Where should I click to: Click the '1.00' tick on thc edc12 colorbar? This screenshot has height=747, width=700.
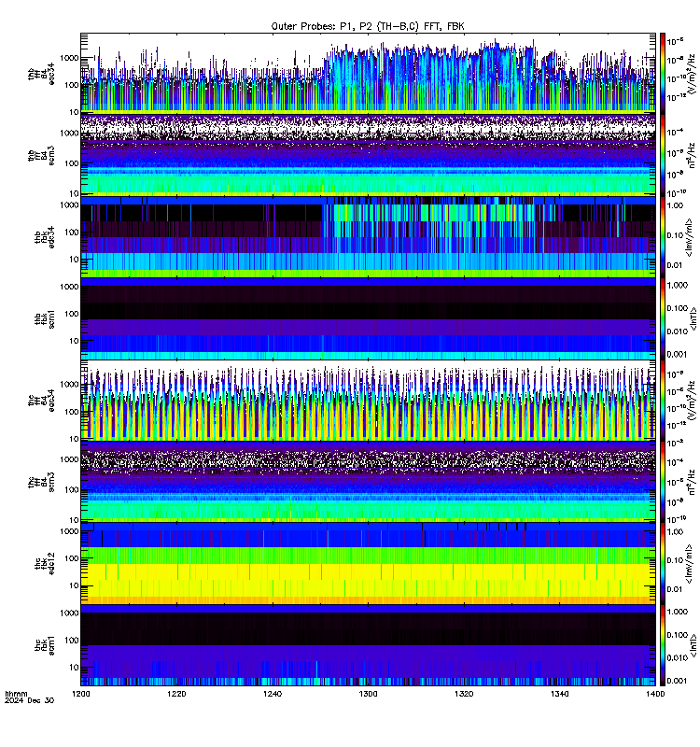pyautogui.click(x=675, y=532)
